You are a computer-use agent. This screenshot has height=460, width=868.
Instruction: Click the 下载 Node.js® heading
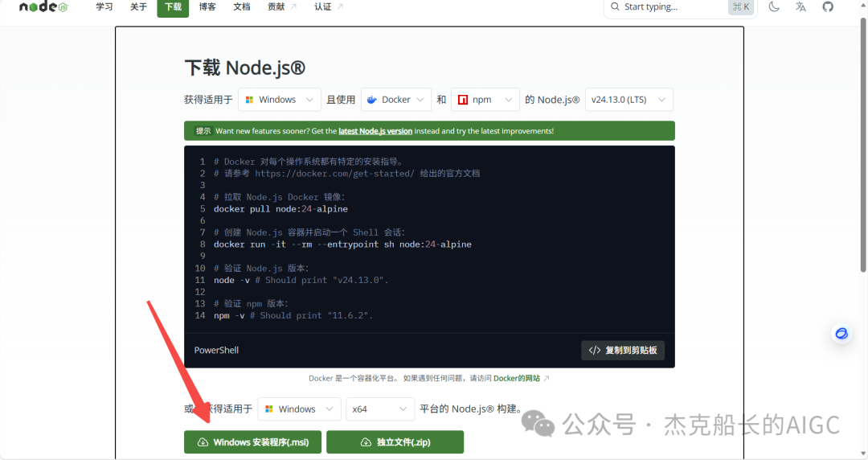coord(244,68)
